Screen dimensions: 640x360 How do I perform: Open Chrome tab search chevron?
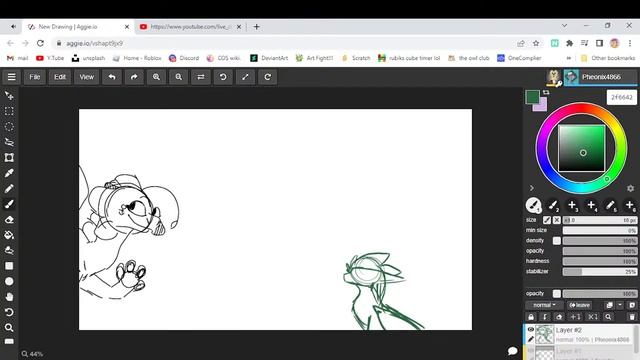(564, 26)
